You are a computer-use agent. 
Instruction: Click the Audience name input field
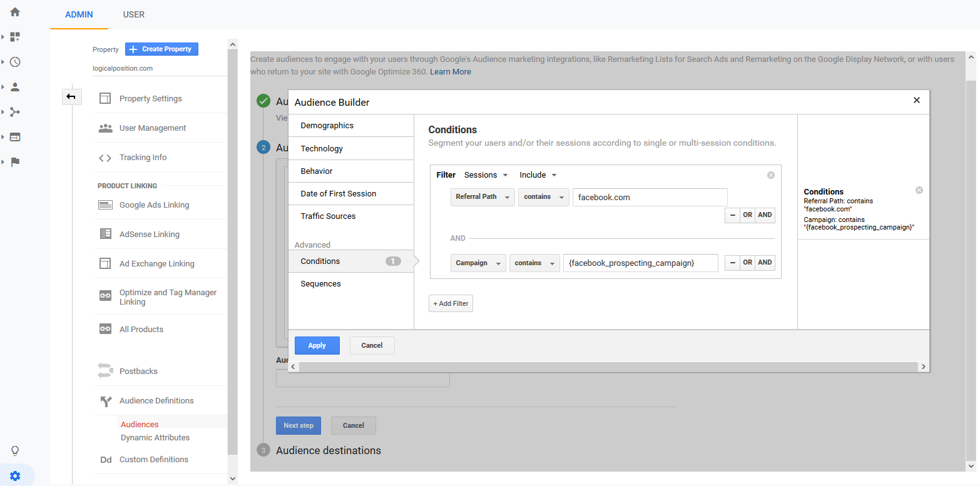(x=363, y=378)
